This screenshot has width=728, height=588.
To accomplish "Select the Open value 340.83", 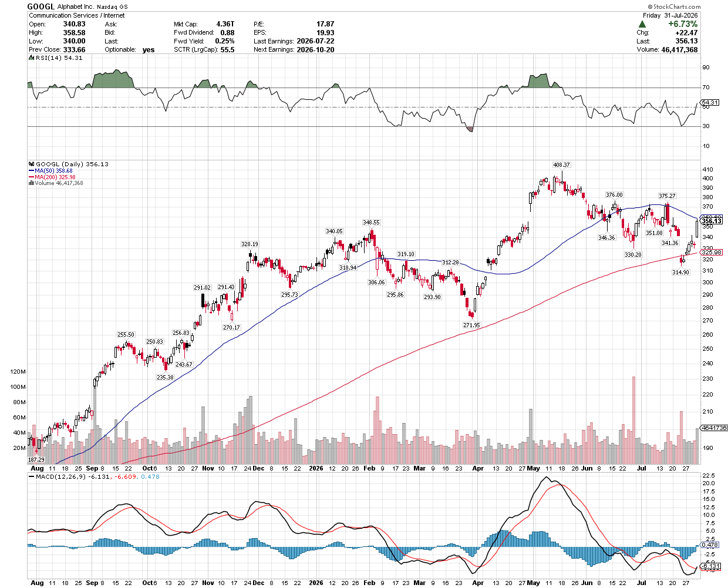I will [74, 24].
